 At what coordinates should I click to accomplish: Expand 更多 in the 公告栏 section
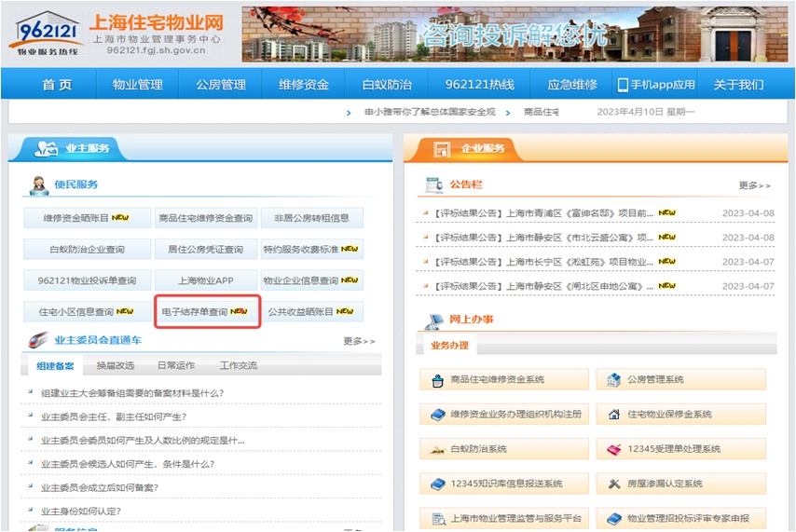(x=754, y=185)
